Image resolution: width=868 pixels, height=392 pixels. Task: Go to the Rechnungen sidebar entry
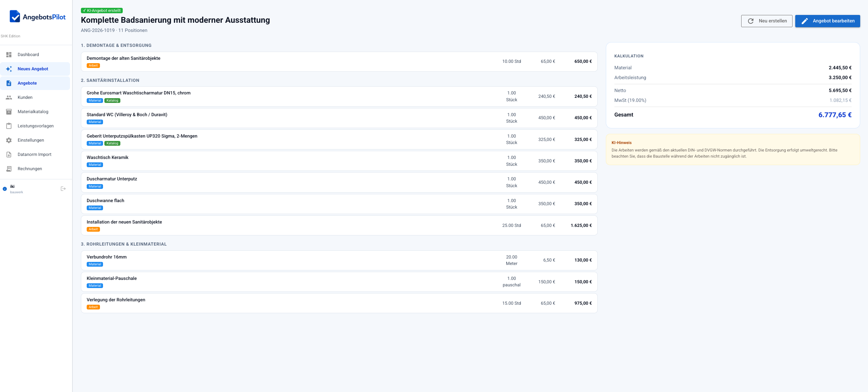pos(30,169)
